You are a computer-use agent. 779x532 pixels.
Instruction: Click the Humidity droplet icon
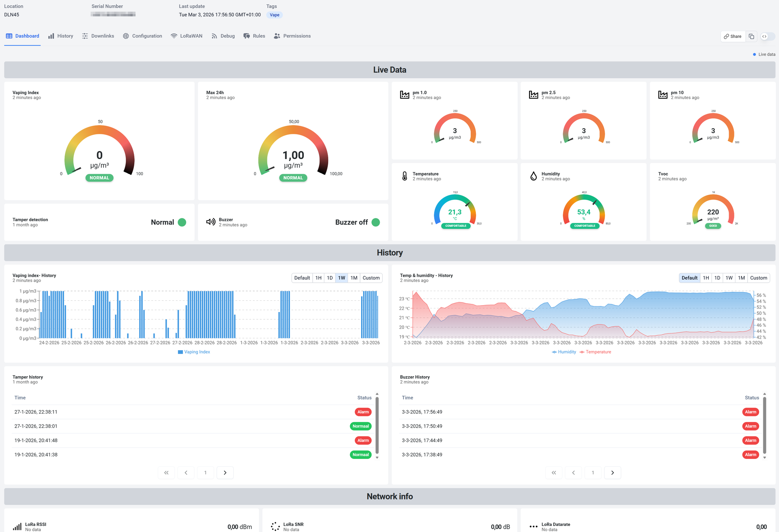534,176
